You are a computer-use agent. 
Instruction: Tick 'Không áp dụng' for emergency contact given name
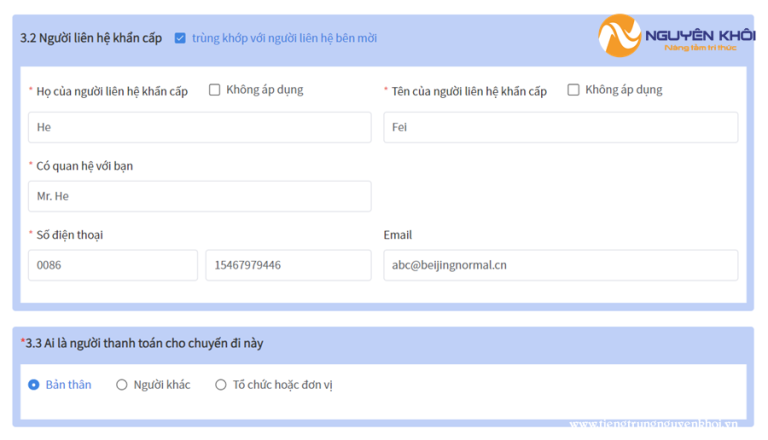(x=573, y=90)
